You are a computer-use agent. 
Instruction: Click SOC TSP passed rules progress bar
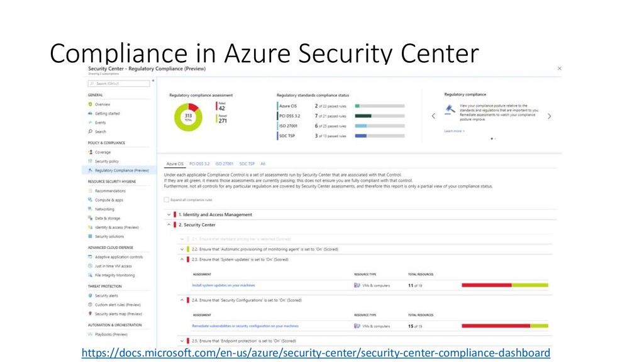380,136
